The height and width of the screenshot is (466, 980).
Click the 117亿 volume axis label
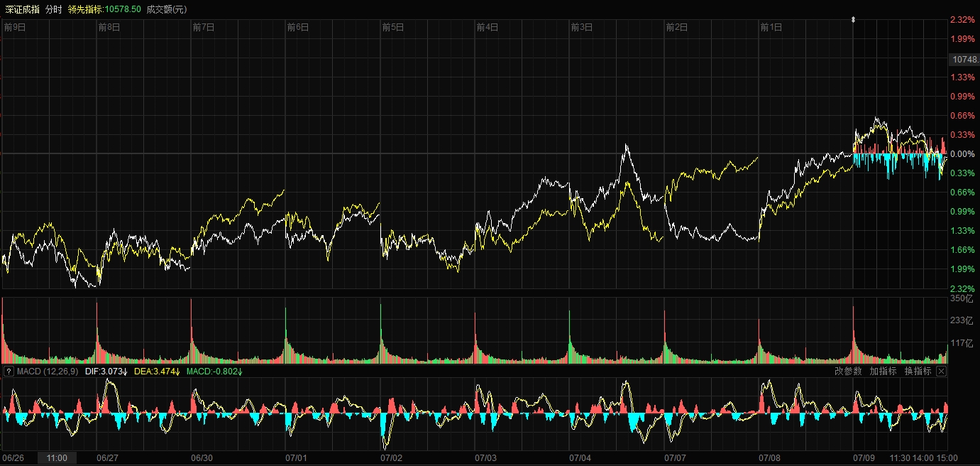962,343
